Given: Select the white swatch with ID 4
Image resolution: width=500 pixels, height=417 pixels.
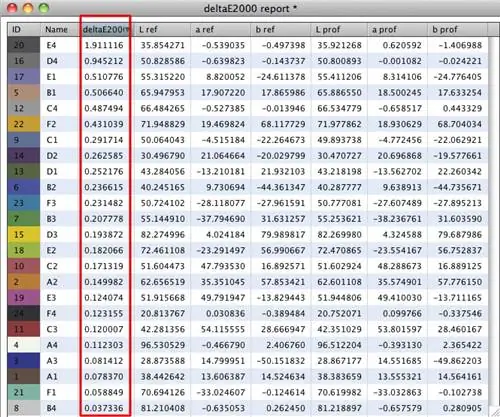Looking at the screenshot, I should 24,345.
